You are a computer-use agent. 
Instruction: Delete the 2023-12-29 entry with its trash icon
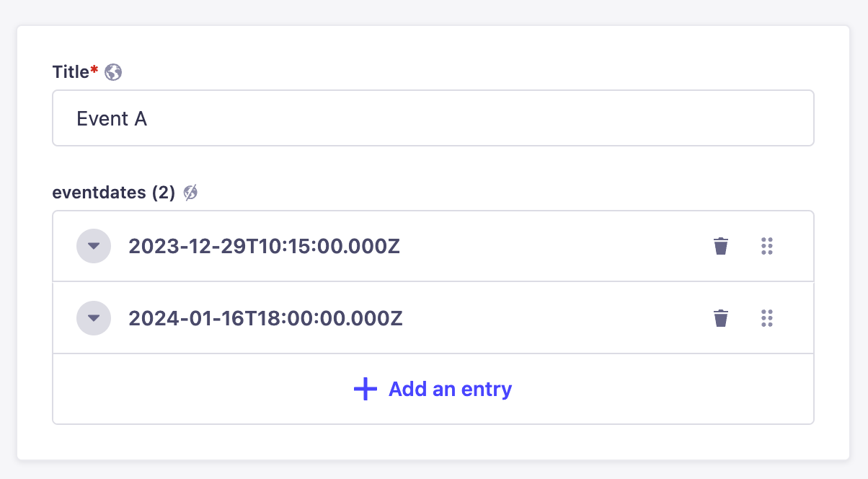(721, 246)
